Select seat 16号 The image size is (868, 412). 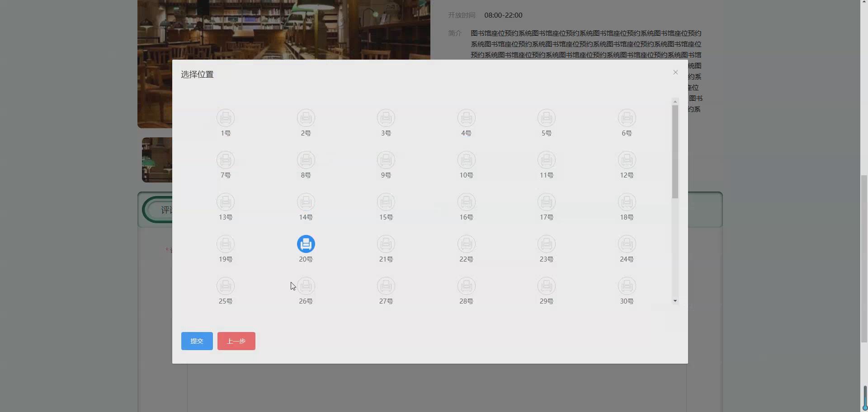click(x=466, y=201)
